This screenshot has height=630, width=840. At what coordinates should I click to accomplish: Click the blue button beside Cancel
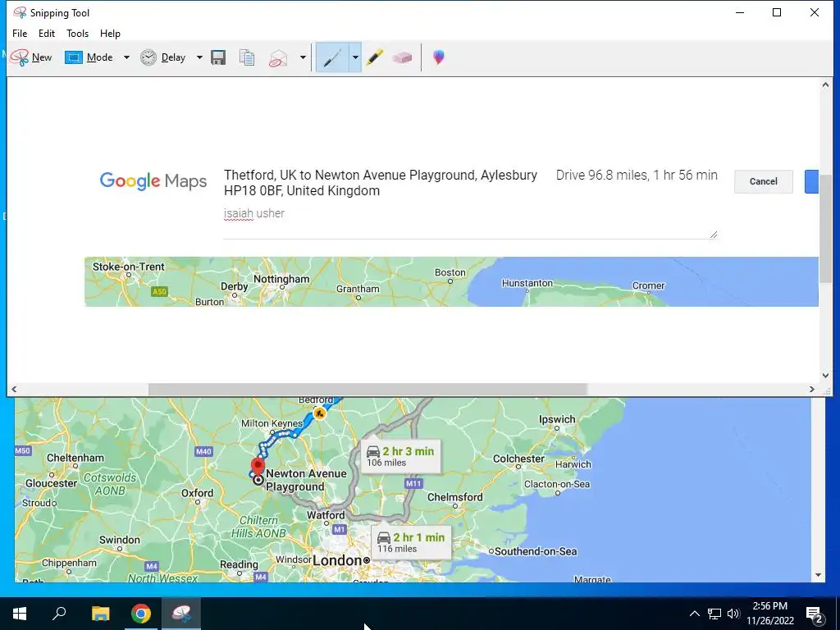pos(811,181)
